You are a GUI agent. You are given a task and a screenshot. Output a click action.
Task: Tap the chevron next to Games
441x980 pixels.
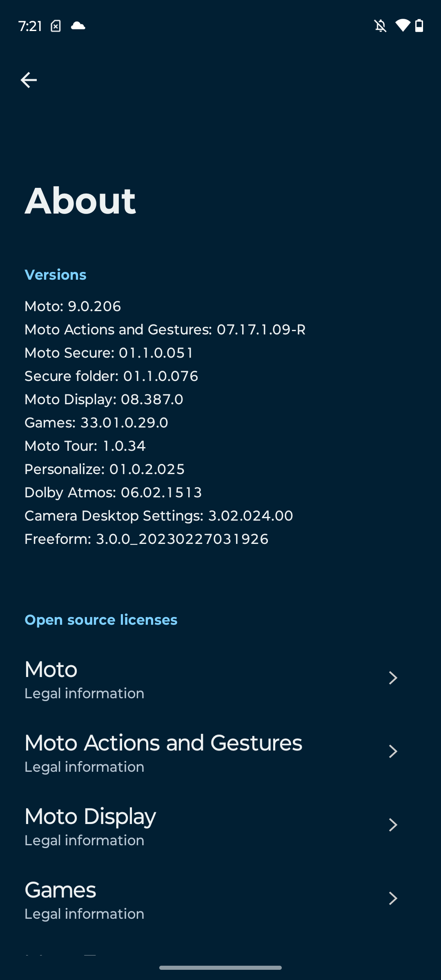tap(393, 898)
